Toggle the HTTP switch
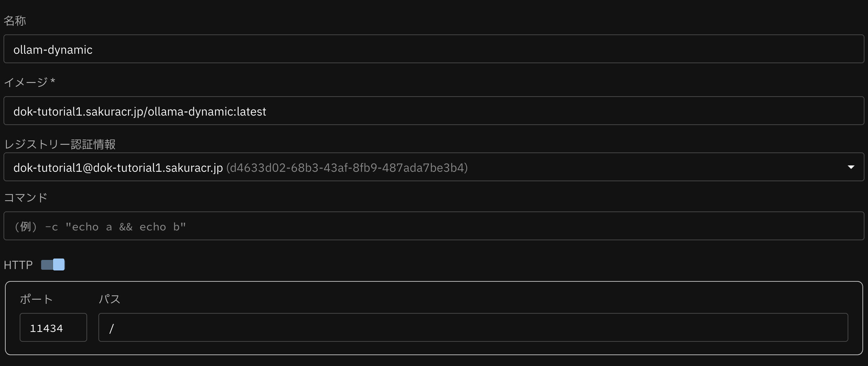Viewport: 868px width, 366px height. 53,264
